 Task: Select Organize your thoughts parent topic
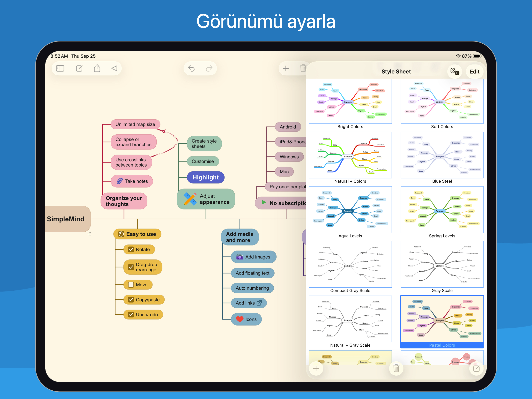[x=124, y=201]
